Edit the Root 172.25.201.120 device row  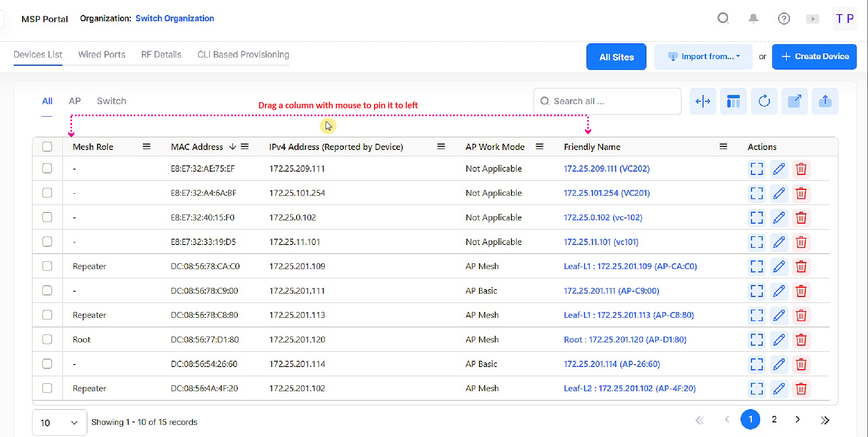pyautogui.click(x=779, y=340)
